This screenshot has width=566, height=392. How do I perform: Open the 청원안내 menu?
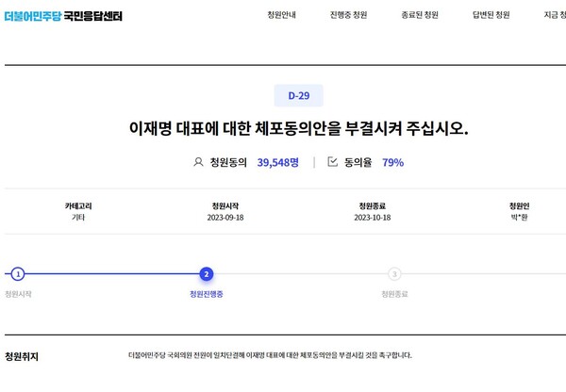(282, 16)
